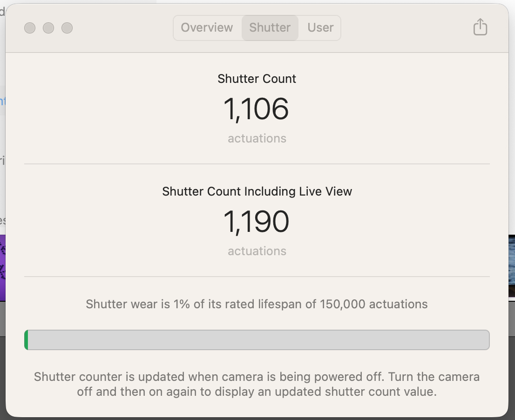
Task: Select the Shutter tab
Action: click(270, 27)
